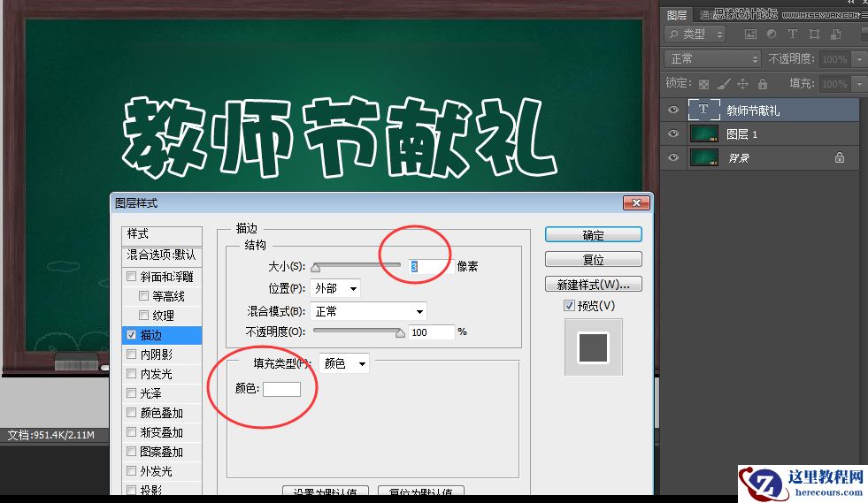
Task: Open the 位置 position dropdown
Action: [x=335, y=288]
